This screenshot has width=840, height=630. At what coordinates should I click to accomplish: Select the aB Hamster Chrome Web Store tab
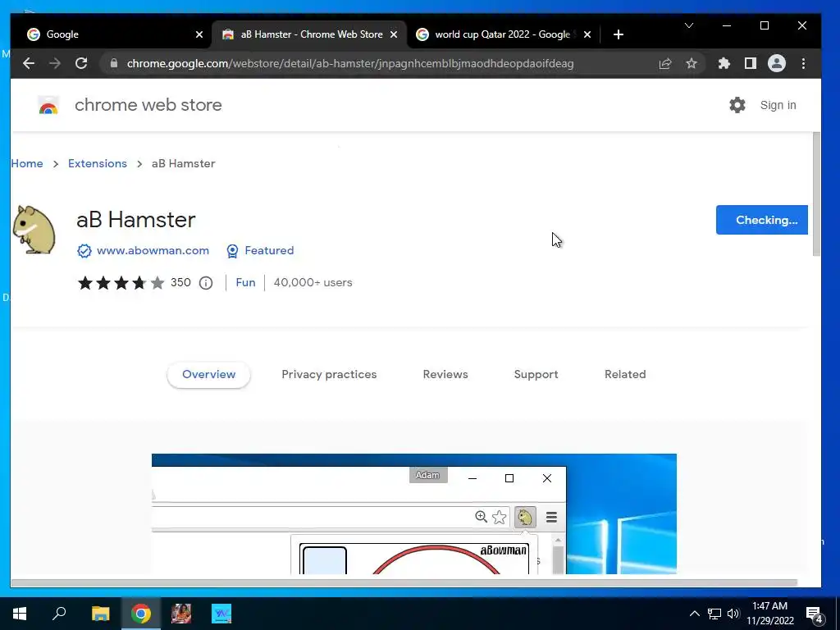tap(309, 34)
